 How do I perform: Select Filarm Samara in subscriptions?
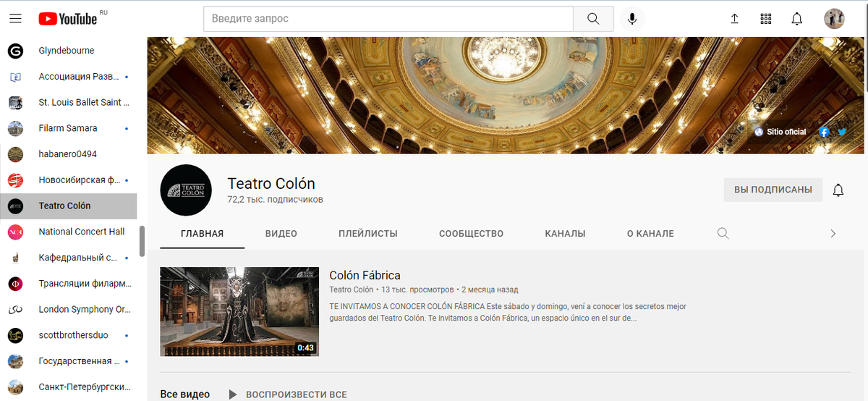click(69, 128)
